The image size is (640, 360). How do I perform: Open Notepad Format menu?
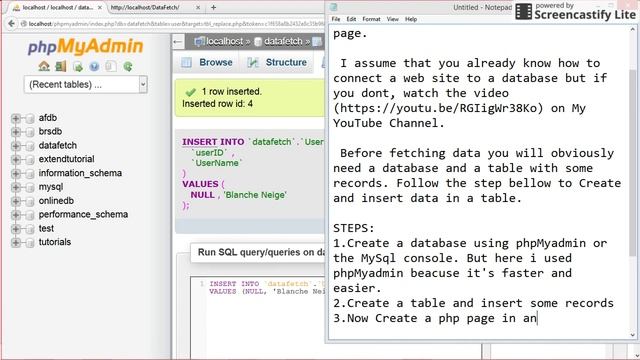tap(371, 19)
